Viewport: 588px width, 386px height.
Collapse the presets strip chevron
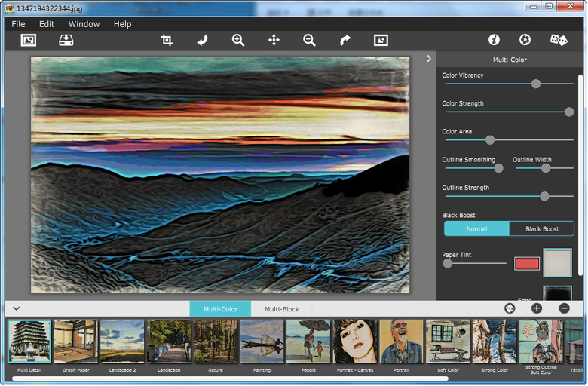pyautogui.click(x=16, y=308)
